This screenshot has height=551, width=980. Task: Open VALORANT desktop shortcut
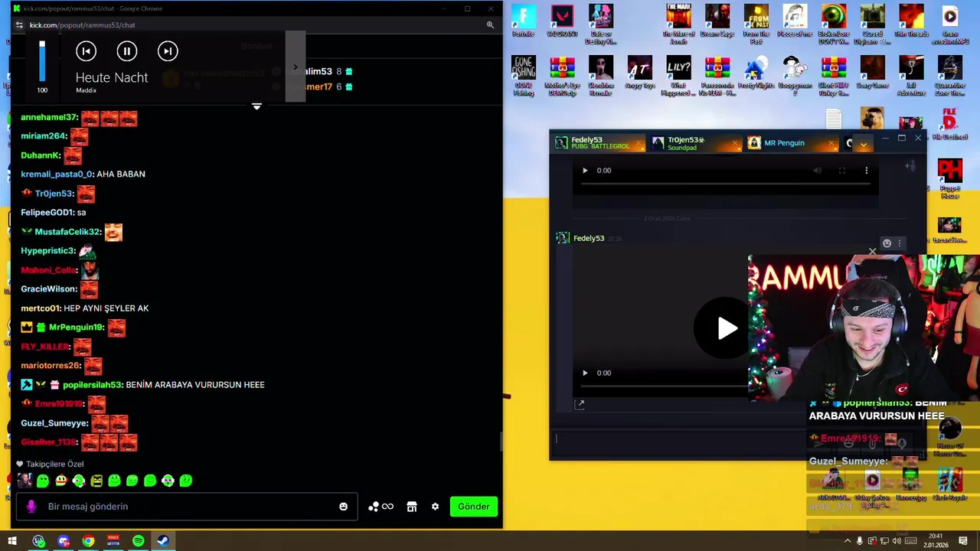pyautogui.click(x=562, y=21)
